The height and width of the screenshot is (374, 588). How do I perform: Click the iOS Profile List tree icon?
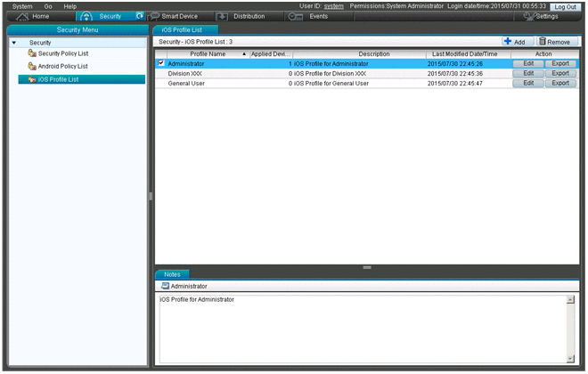click(x=32, y=80)
